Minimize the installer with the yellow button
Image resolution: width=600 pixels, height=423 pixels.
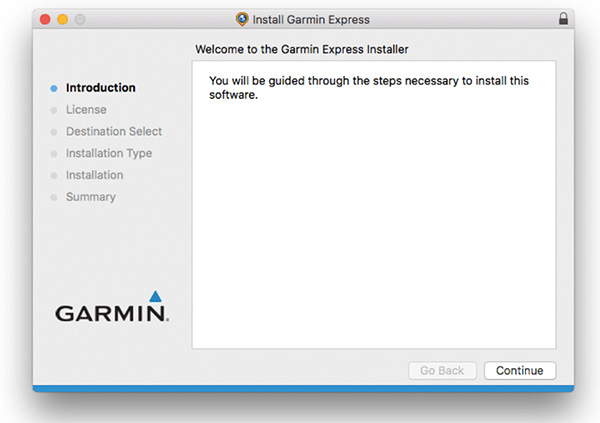(63, 19)
